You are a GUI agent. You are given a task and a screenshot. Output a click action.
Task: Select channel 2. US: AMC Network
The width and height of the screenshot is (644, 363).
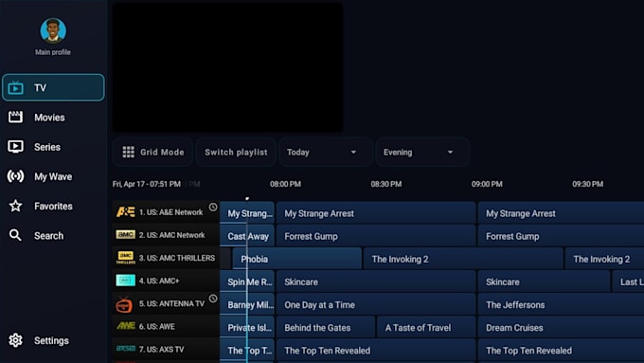click(x=166, y=235)
